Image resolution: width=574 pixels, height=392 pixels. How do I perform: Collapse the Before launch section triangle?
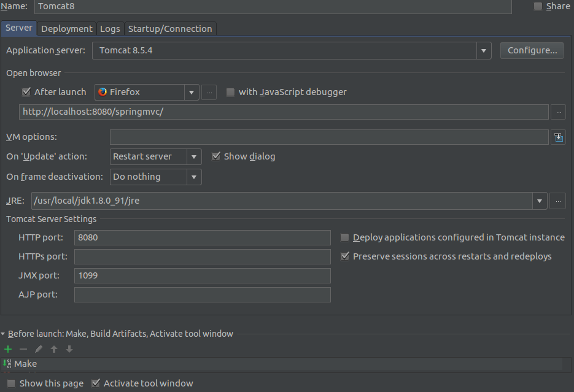point(3,334)
